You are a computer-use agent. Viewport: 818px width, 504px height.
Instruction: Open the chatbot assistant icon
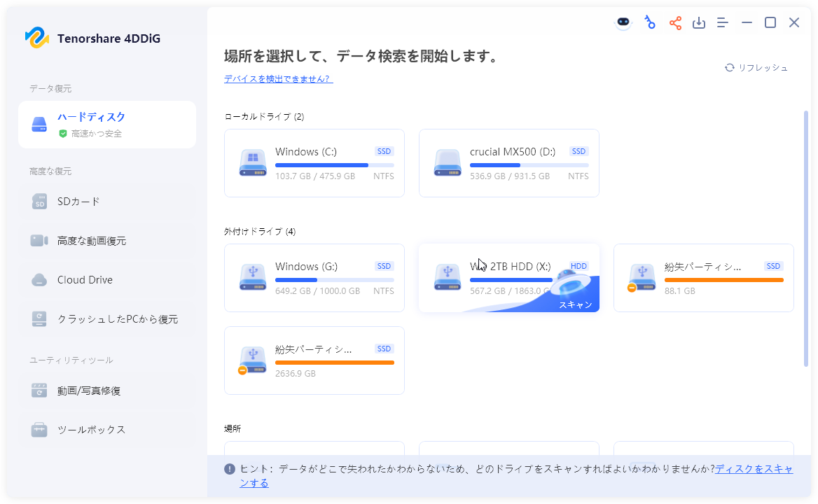(x=623, y=23)
